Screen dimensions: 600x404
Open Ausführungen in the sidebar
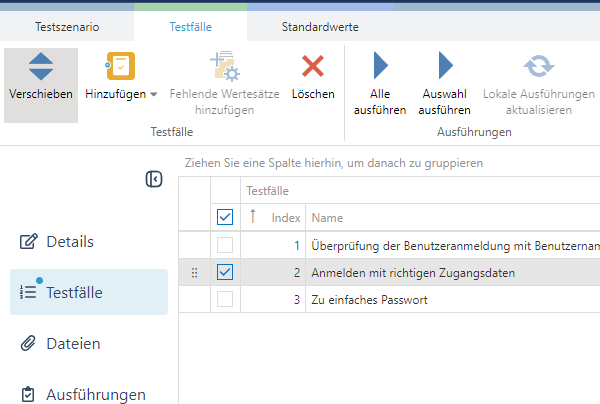[95, 394]
